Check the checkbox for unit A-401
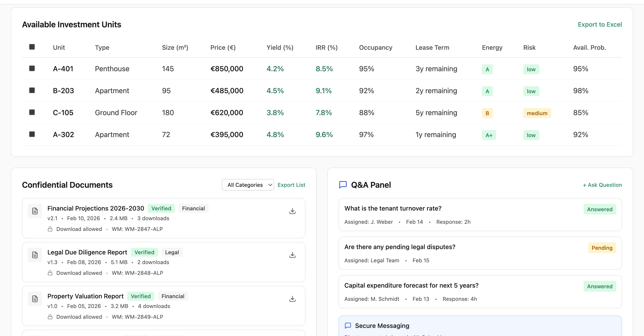The height and width of the screenshot is (336, 644). 32,68
